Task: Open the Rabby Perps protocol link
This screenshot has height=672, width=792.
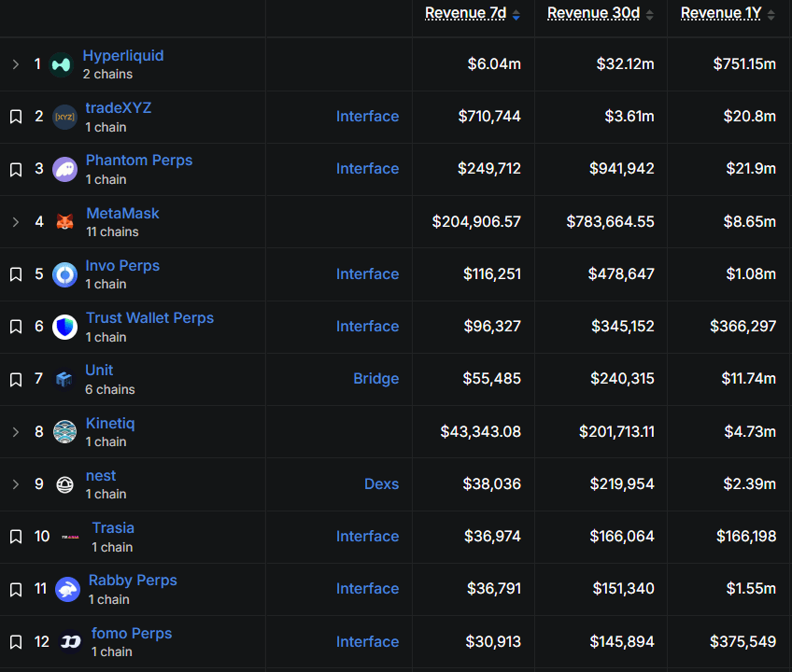Action: 133,581
